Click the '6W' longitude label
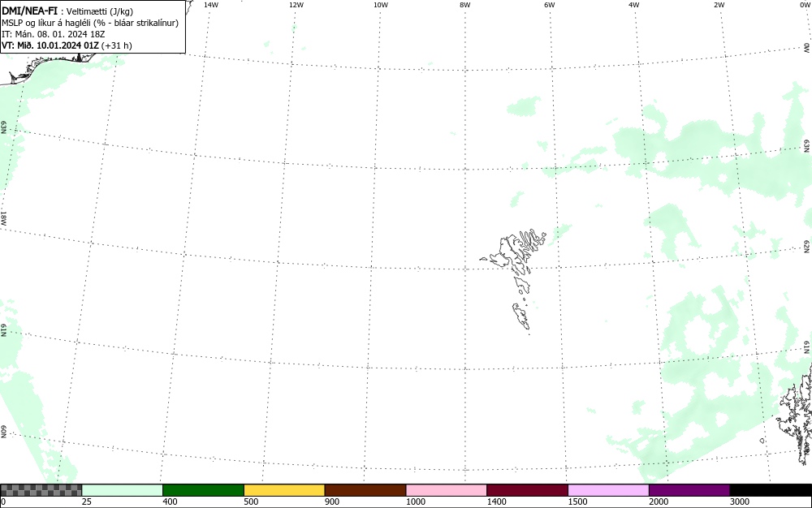The image size is (812, 508). [x=550, y=5]
